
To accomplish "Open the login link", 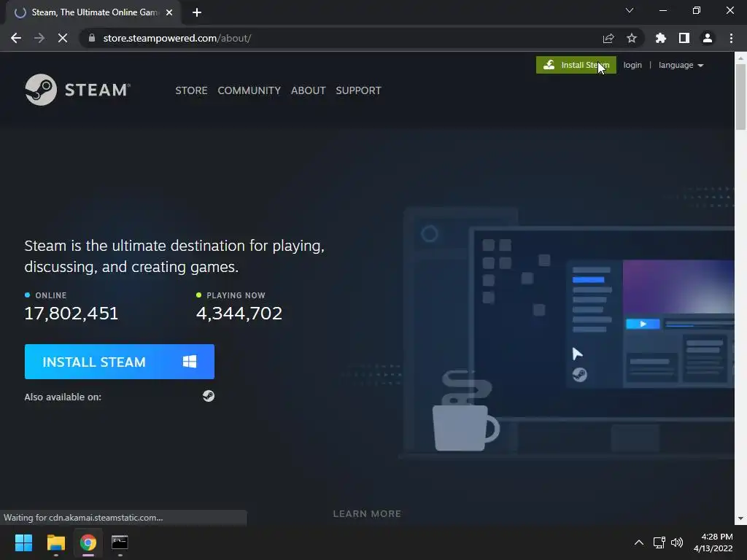I will [x=632, y=65].
